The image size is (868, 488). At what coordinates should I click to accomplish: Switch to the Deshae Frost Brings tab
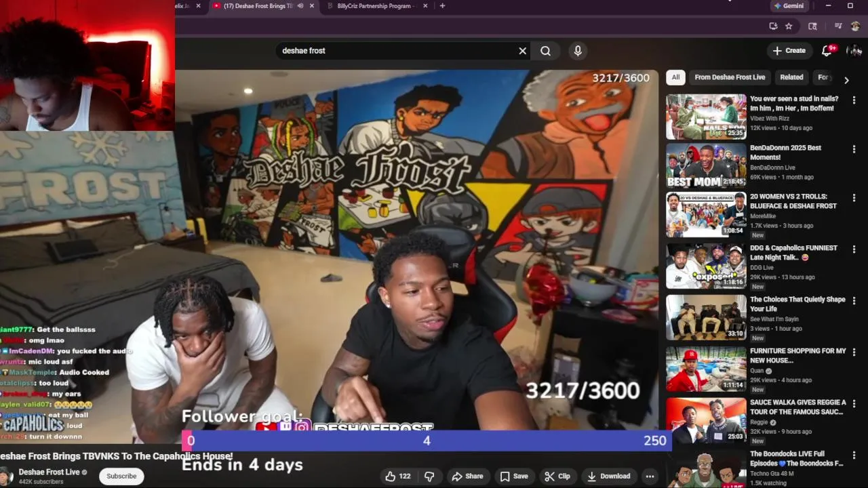coord(258,6)
